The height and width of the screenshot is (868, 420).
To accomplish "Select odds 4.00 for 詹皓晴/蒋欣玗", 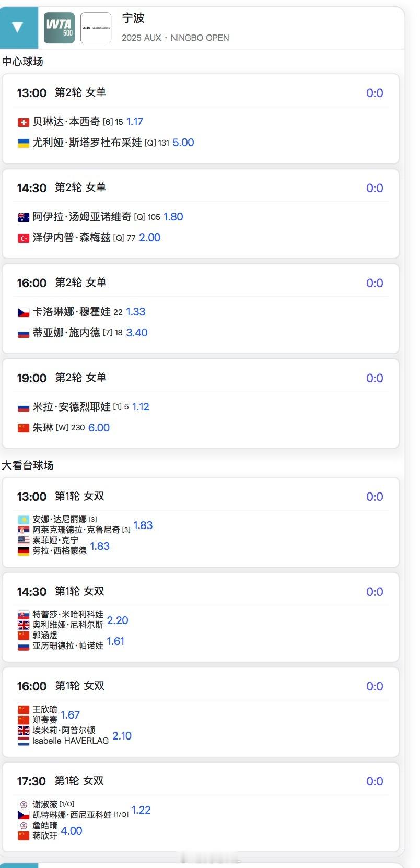I will [72, 831].
